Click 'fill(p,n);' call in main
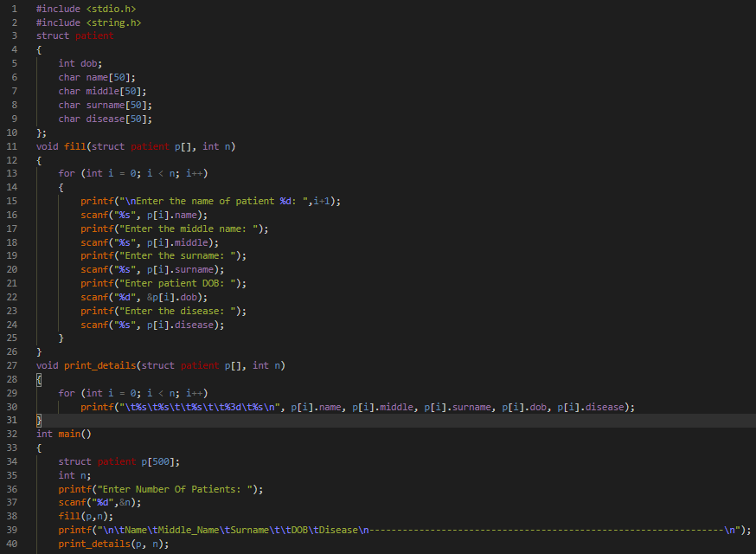This screenshot has height=554, width=756. (86, 516)
